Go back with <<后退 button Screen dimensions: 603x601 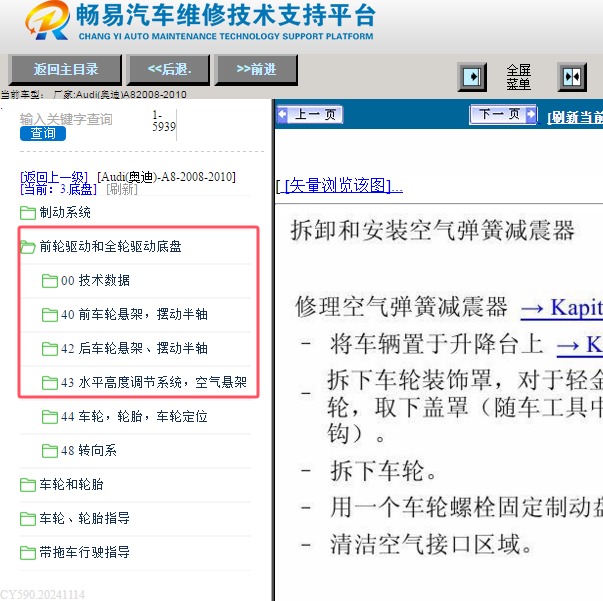tap(169, 70)
